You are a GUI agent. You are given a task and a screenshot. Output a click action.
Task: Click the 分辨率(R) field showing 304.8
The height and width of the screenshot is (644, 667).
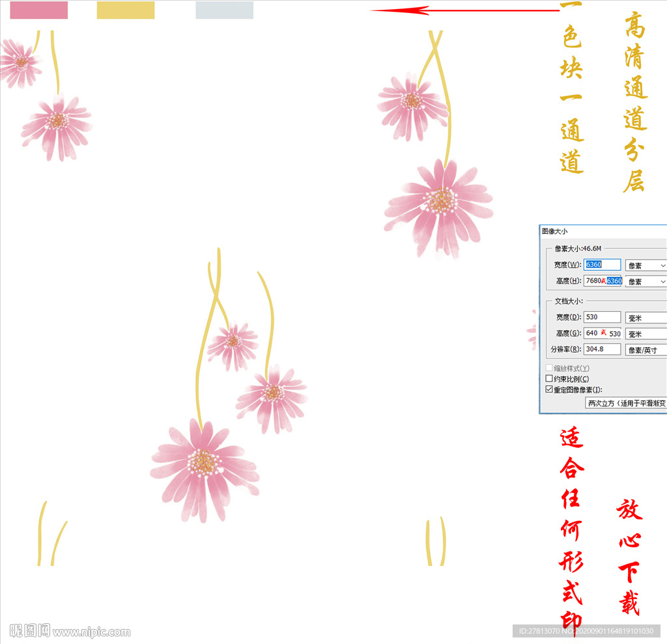tap(601, 350)
